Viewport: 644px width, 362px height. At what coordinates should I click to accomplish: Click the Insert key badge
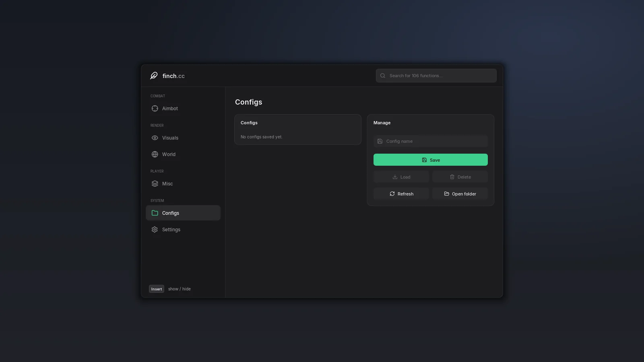point(157,289)
